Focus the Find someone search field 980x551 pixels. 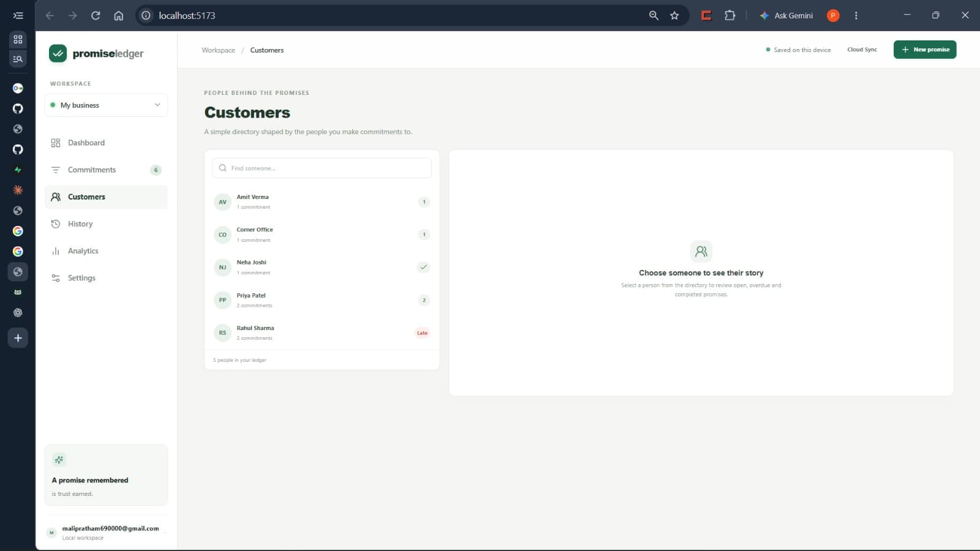point(322,168)
